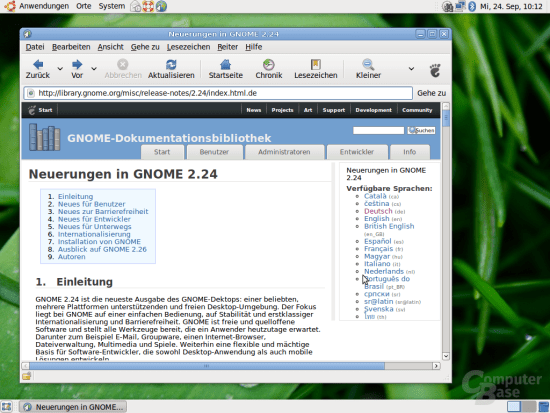Click the horizontal scrollbar thumb

pos(207,366)
